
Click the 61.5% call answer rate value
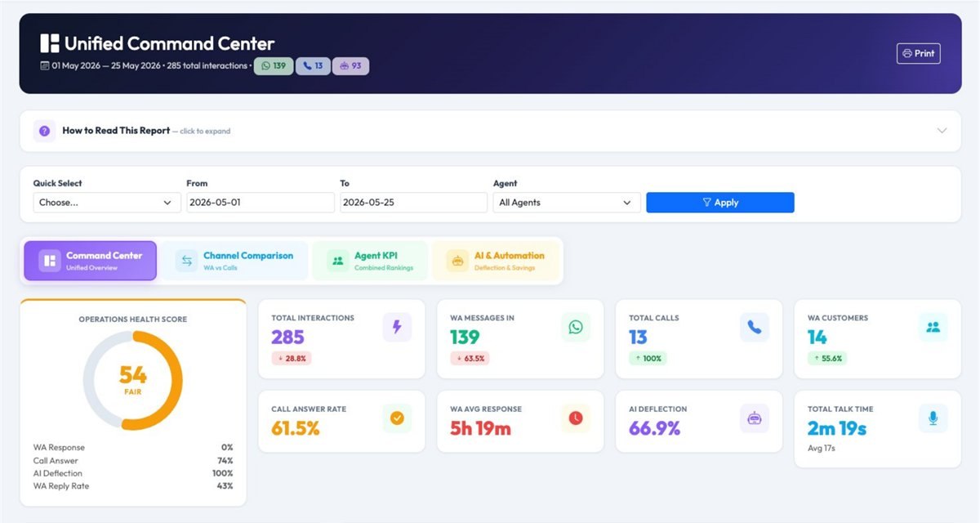pos(295,428)
